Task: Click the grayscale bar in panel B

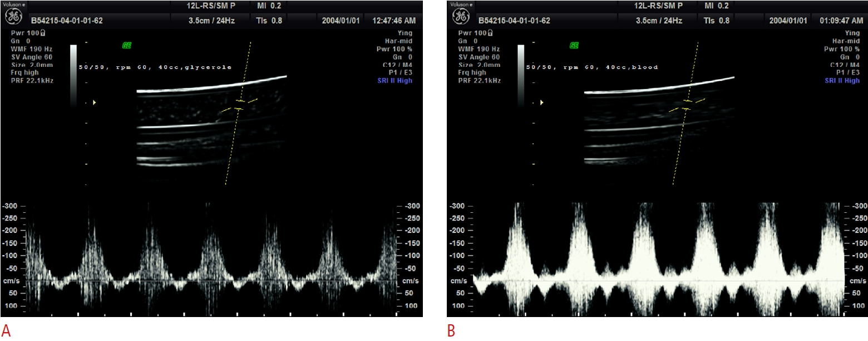Action: click(521, 75)
